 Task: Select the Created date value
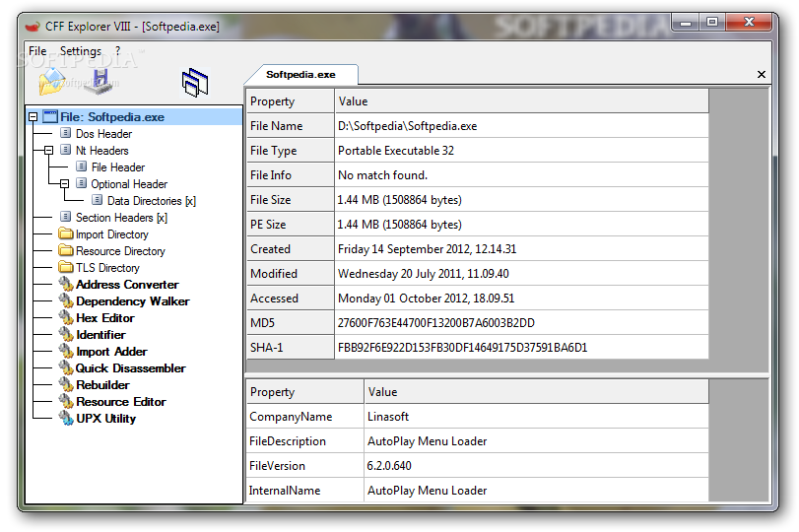coord(522,248)
